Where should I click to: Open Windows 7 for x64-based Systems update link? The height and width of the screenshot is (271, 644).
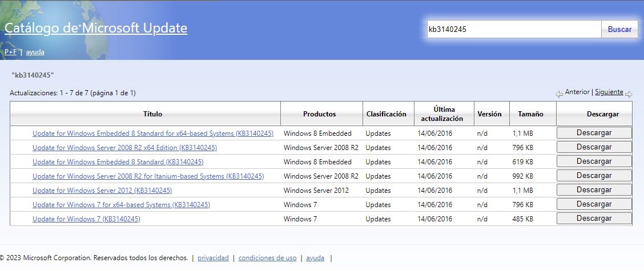point(121,204)
